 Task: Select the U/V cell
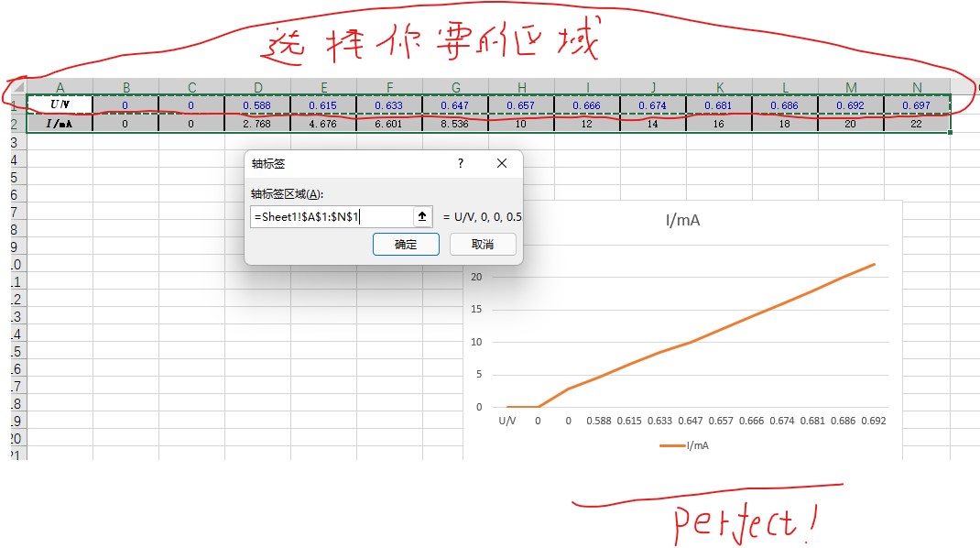pos(60,104)
